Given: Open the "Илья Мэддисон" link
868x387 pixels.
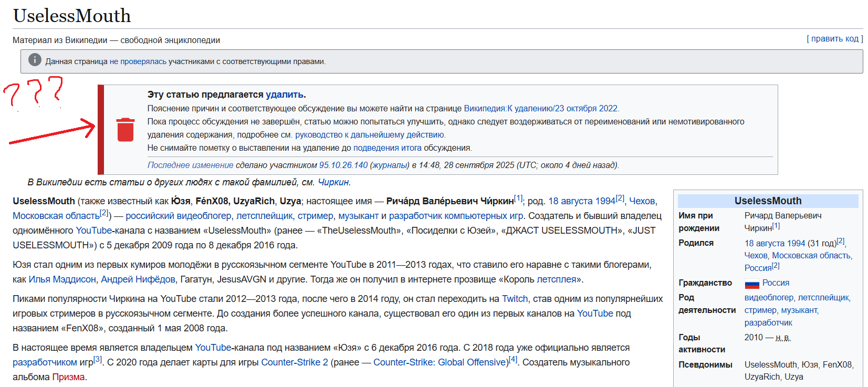Looking at the screenshot, I should [x=62, y=279].
